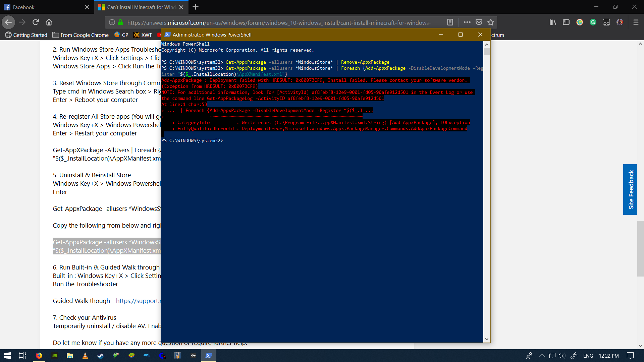This screenshot has height=362, width=644.
Task: Launch VLC media player from taskbar
Action: point(85,356)
